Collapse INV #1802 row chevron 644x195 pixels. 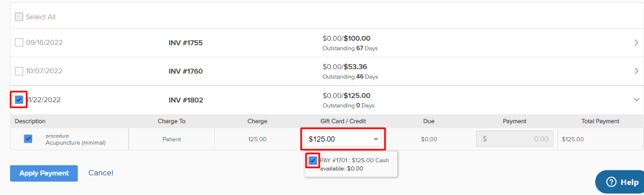point(636,100)
